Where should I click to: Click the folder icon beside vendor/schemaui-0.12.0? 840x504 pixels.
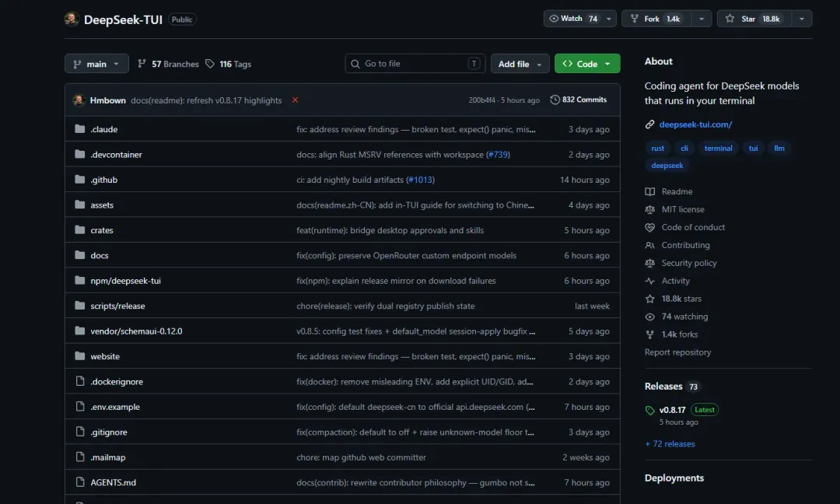click(x=80, y=331)
